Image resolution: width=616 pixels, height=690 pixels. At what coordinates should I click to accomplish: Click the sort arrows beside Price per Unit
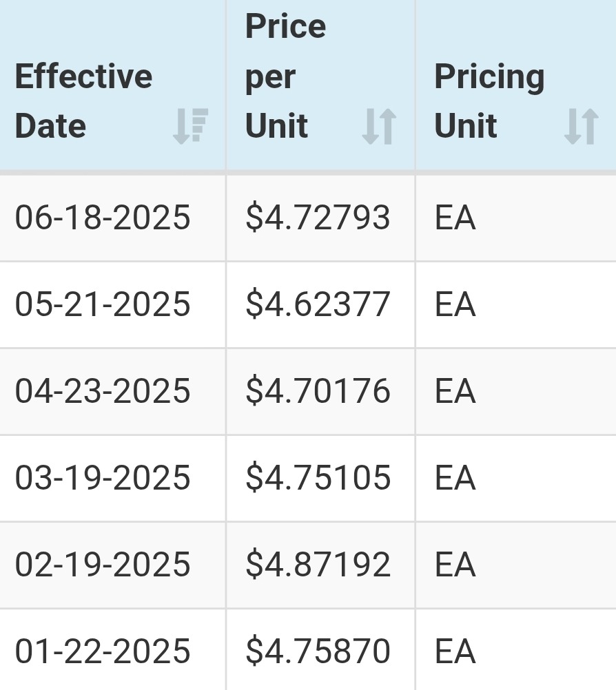pyautogui.click(x=379, y=127)
